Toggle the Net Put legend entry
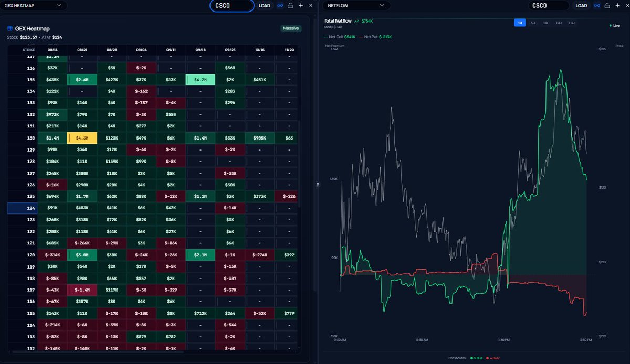 (375, 37)
